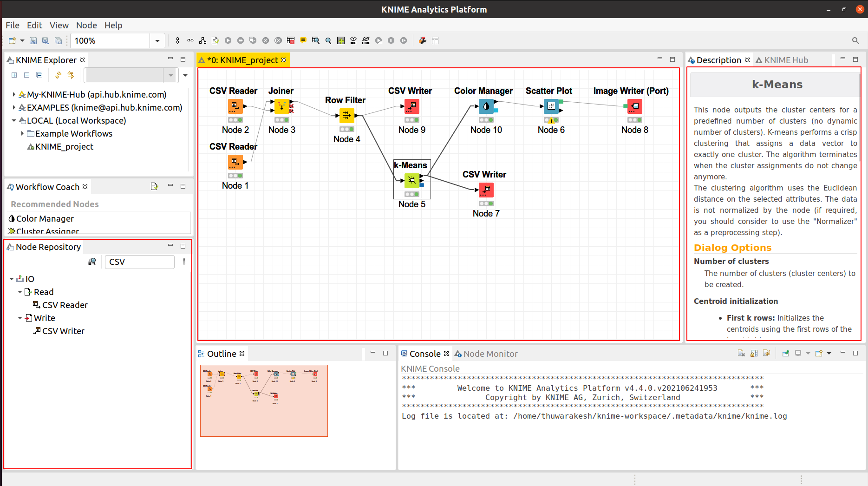Click the new node annotation icon
868x486 pixels.
pos(303,41)
